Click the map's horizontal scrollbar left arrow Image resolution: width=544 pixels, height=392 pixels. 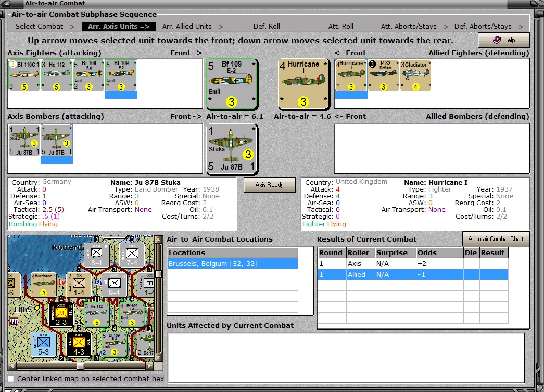pyautogui.click(x=11, y=366)
